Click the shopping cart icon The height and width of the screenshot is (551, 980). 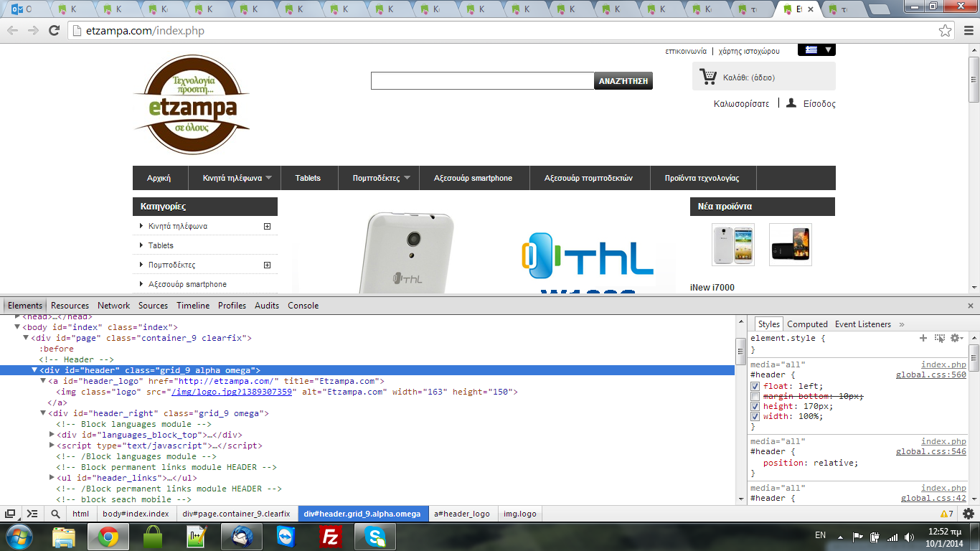point(708,77)
